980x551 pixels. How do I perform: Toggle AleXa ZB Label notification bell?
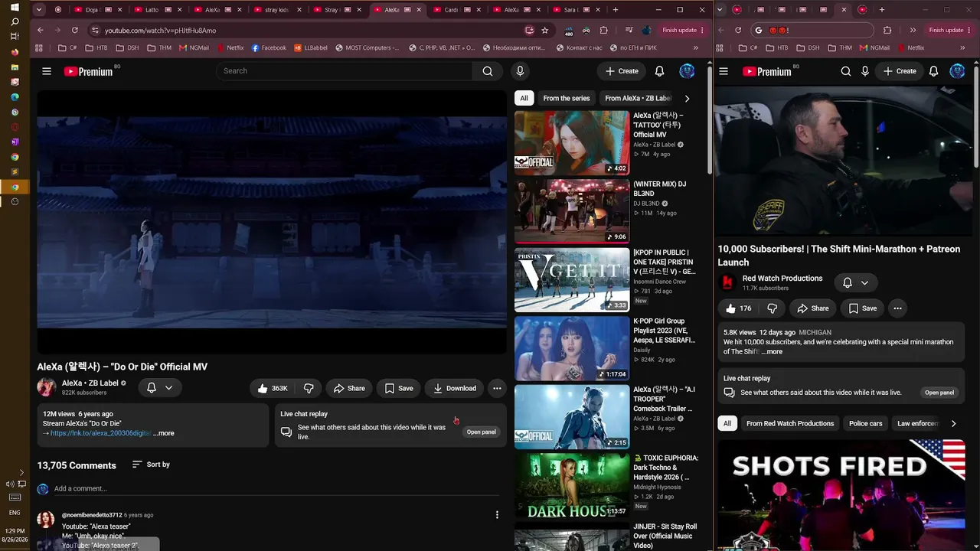pyautogui.click(x=152, y=388)
